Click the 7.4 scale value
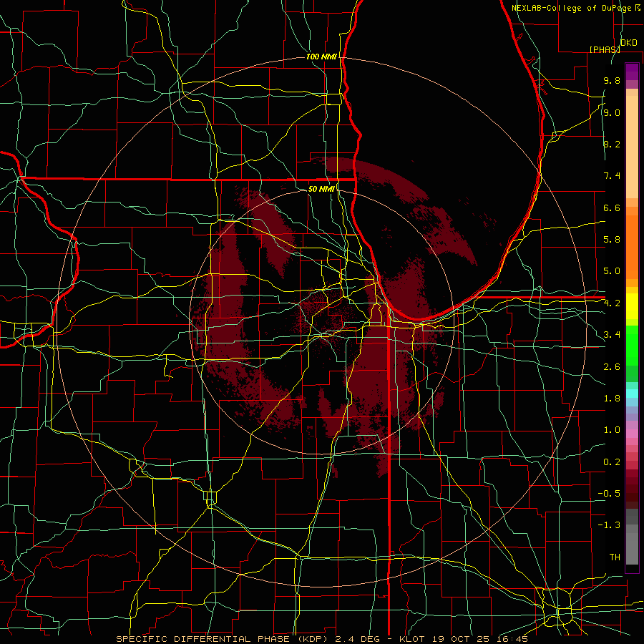This screenshot has height=644, width=644. pyautogui.click(x=612, y=176)
